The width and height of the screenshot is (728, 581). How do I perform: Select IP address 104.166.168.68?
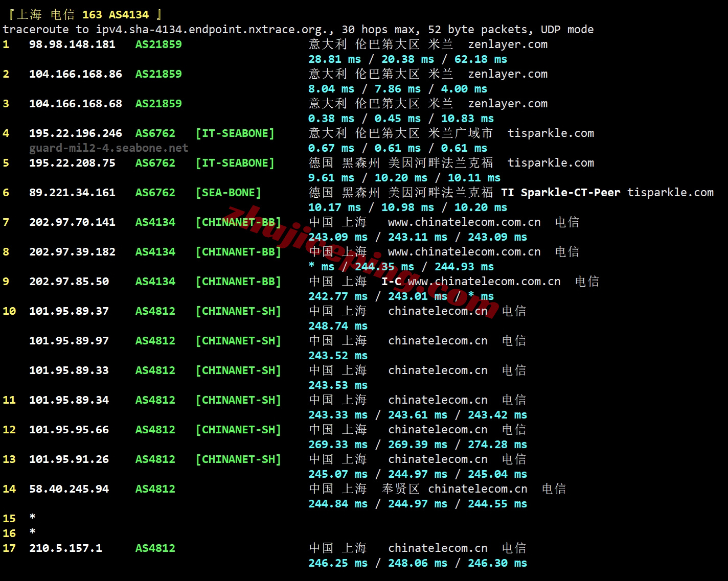[76, 104]
